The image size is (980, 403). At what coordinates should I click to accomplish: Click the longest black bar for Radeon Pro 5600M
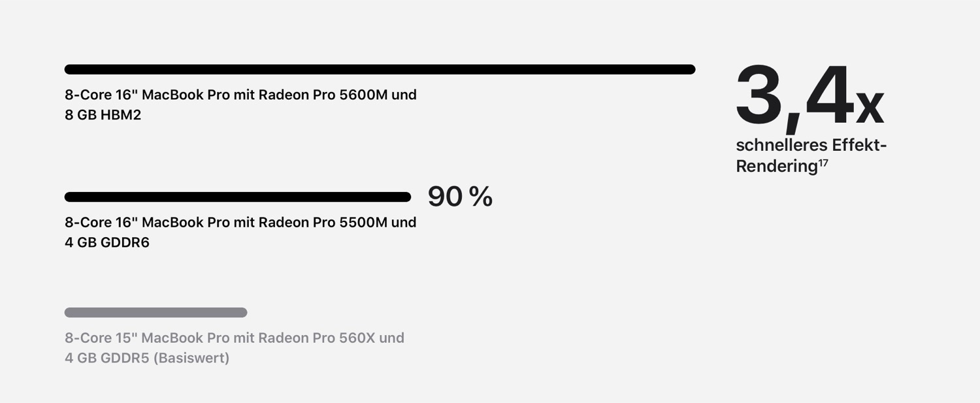379,69
